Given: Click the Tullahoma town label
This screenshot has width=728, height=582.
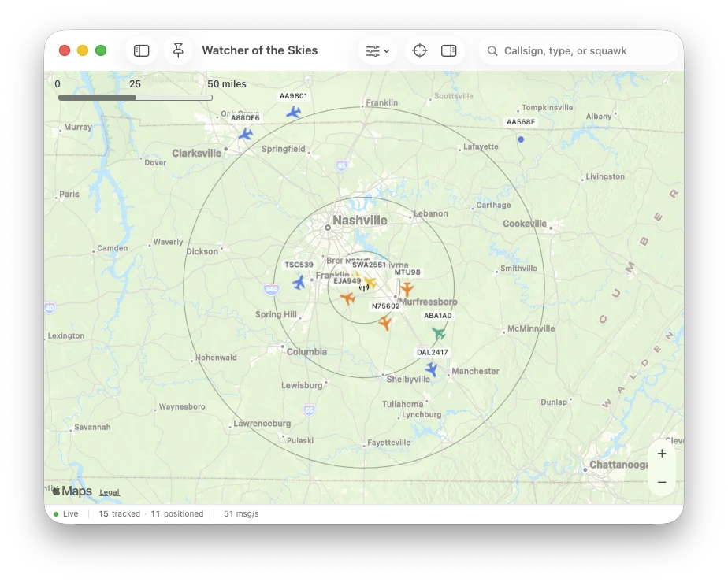Looking at the screenshot, I should click(403, 404).
